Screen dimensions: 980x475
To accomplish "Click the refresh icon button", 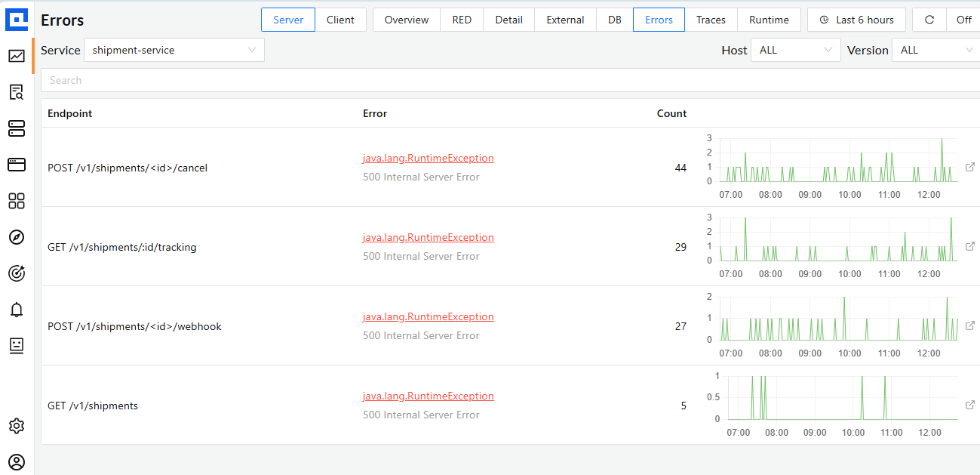I will [929, 20].
